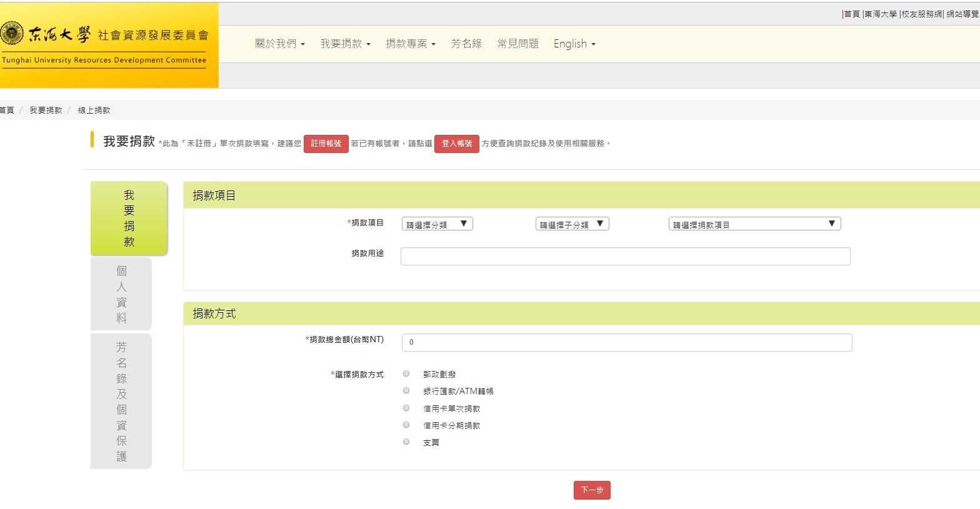Viewport: 980px width, 509px height.
Task: Open 常見問題 page
Action: point(517,44)
